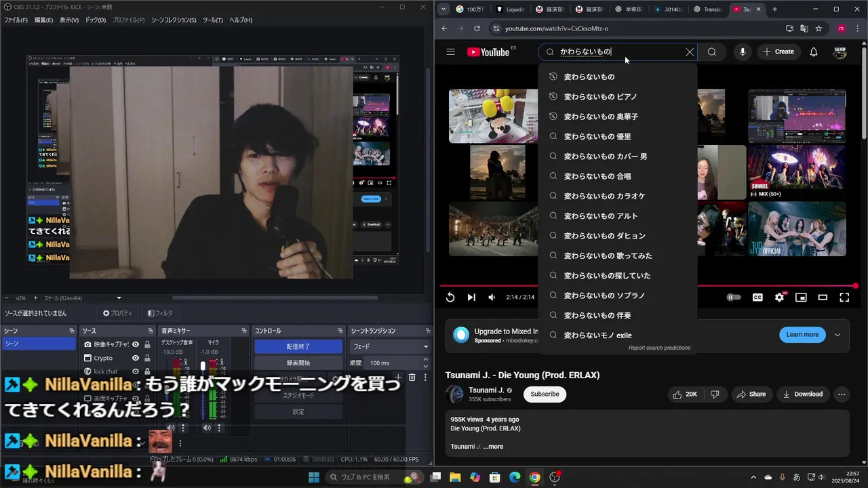This screenshot has height=488, width=868.
Task: Mute the マイク audio speaker icon
Action: click(x=207, y=428)
